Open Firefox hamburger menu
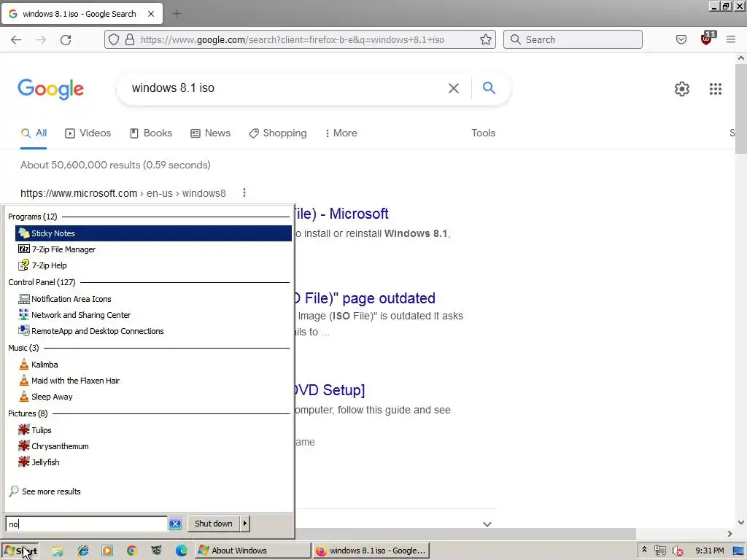747x560 pixels. point(731,39)
